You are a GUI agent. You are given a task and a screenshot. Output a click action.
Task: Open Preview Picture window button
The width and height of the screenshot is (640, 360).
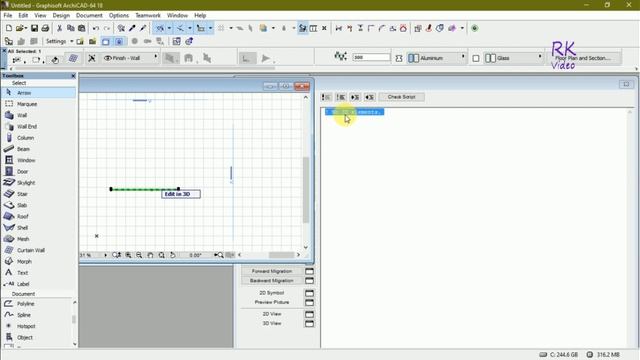pyautogui.click(x=309, y=302)
